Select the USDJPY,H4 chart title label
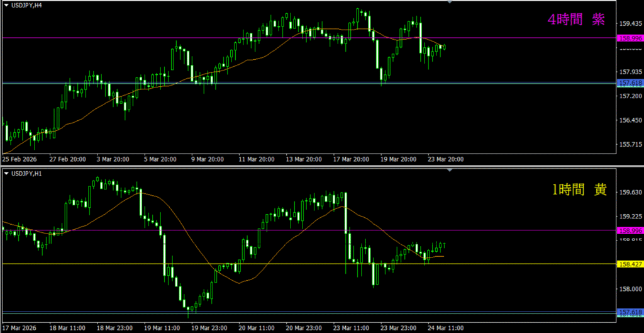Screen dimensions: 644x333 (x=21, y=5)
